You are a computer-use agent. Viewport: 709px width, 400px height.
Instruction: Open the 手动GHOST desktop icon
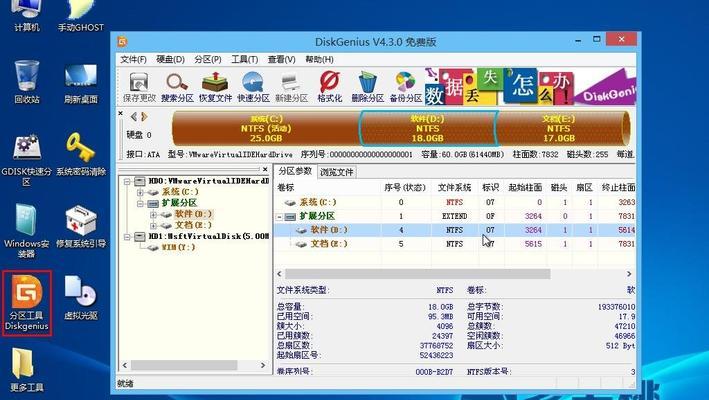81,16
